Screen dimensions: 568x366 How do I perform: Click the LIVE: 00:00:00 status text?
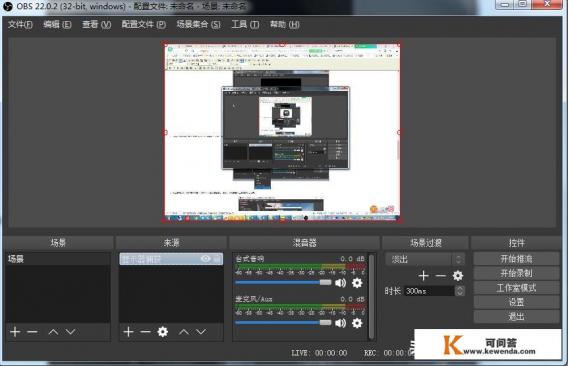pos(319,353)
